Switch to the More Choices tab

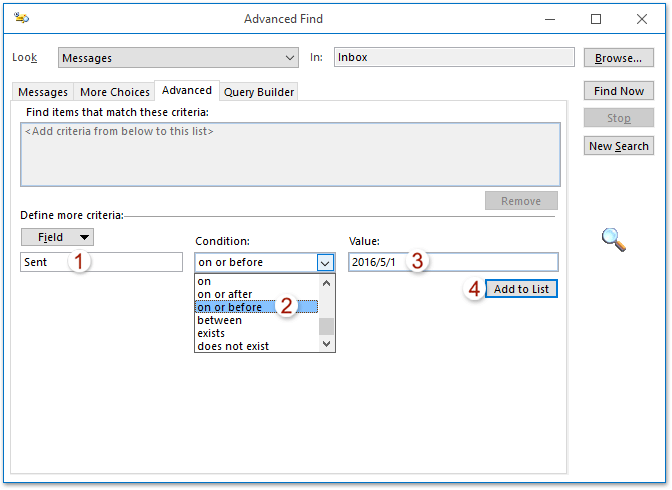click(x=114, y=92)
